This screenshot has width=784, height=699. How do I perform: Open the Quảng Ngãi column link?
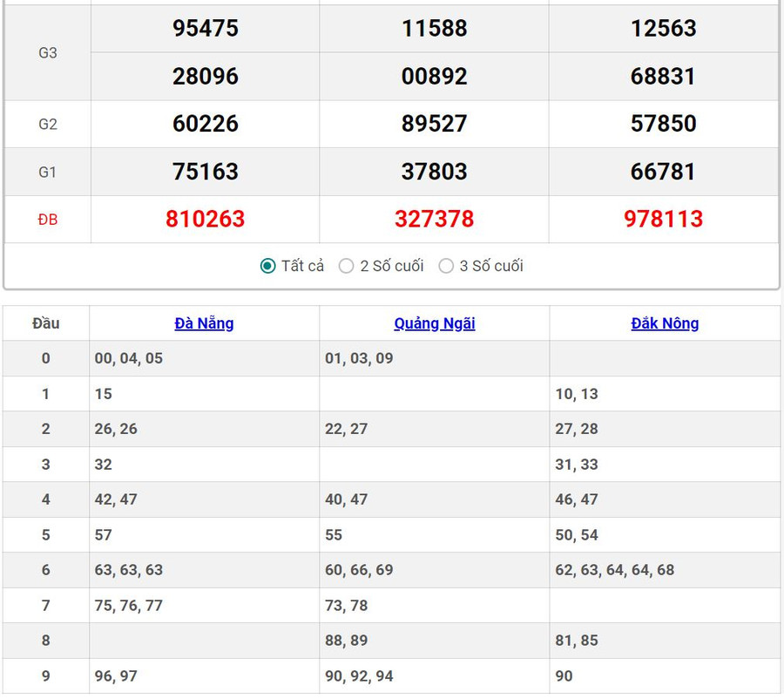coord(435,323)
